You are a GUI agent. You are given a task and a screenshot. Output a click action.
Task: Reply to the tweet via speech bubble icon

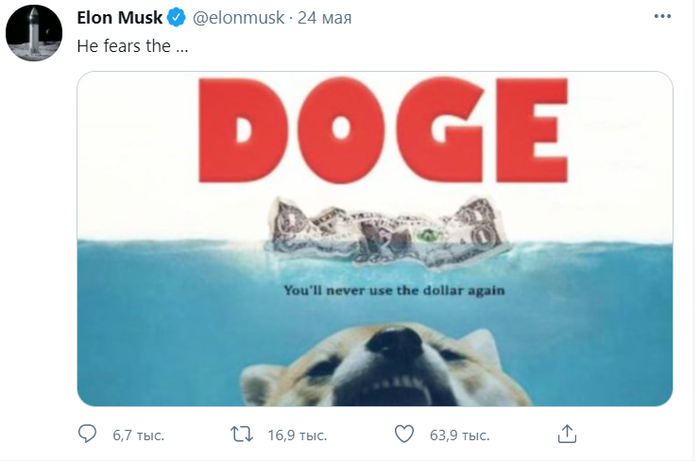(x=89, y=434)
